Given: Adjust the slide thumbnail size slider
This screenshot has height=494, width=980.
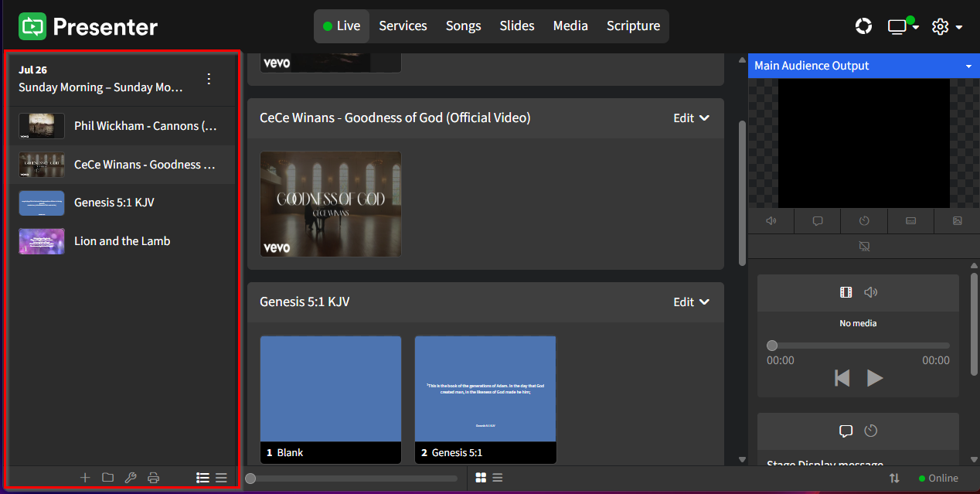Looking at the screenshot, I should [x=351, y=479].
